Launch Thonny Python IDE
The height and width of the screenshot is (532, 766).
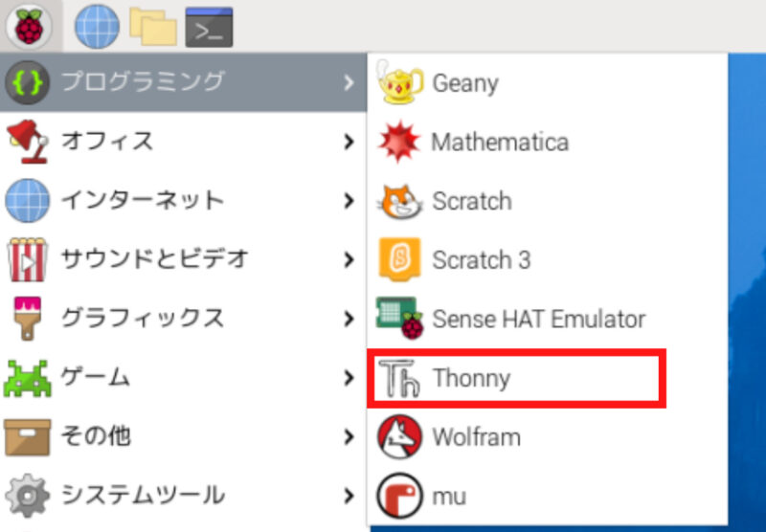pyautogui.click(x=548, y=378)
